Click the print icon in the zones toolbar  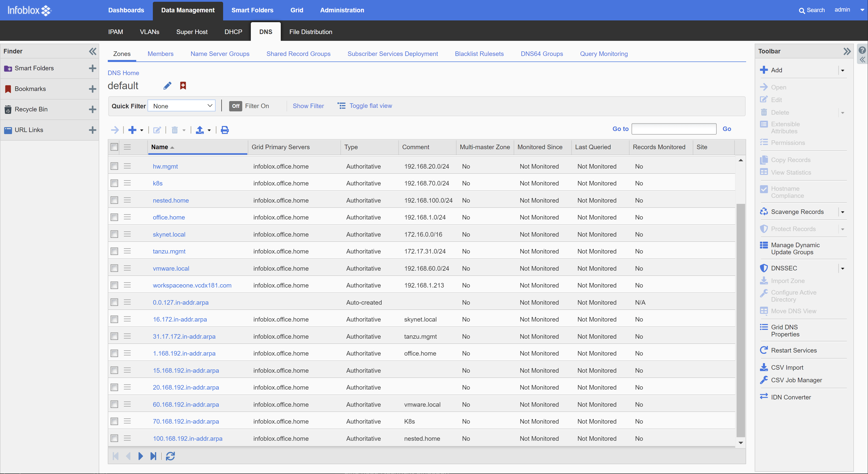(225, 130)
